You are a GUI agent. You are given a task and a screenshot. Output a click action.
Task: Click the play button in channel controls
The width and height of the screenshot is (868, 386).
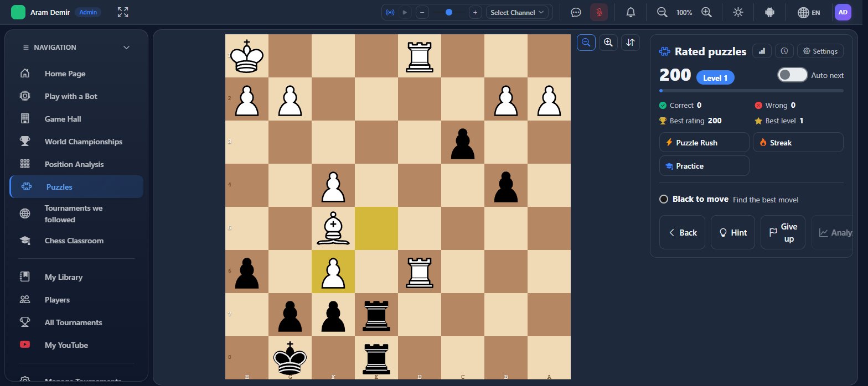tap(405, 12)
